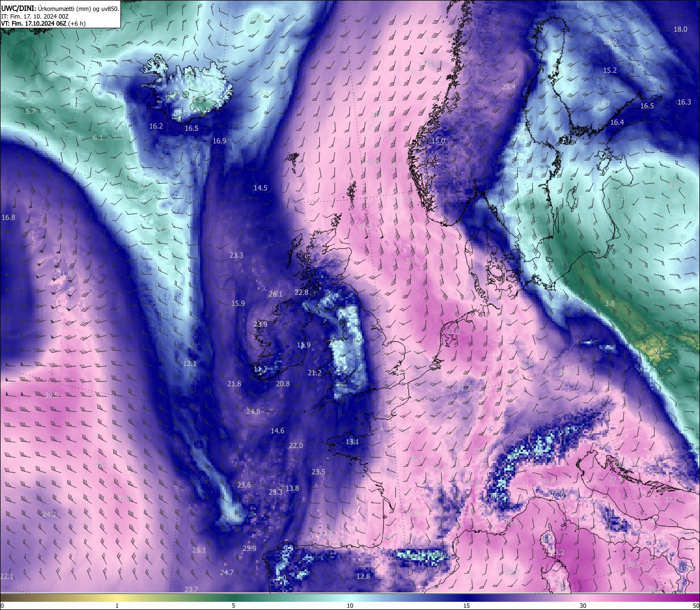Click the 25.9 map value
The image size is (700, 610).
tap(249, 549)
